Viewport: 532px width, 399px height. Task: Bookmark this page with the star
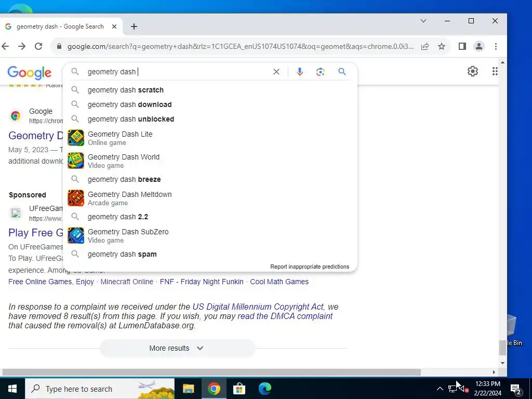(442, 46)
